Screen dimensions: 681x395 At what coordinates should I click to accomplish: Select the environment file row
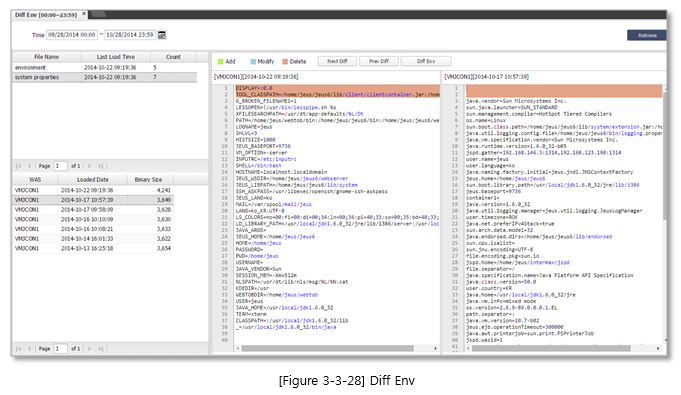coord(104,68)
